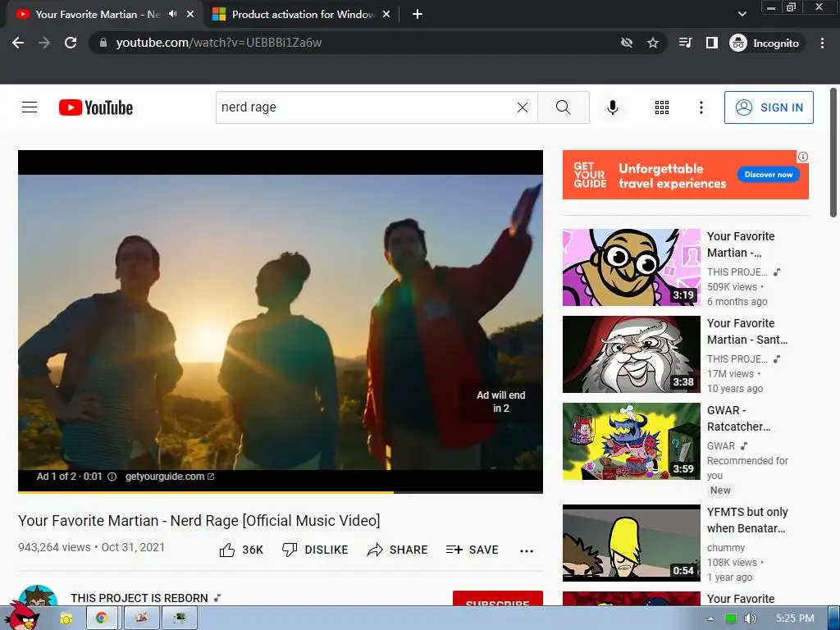Submit search with magnifying glass button
The height and width of the screenshot is (630, 840).
pos(563,107)
